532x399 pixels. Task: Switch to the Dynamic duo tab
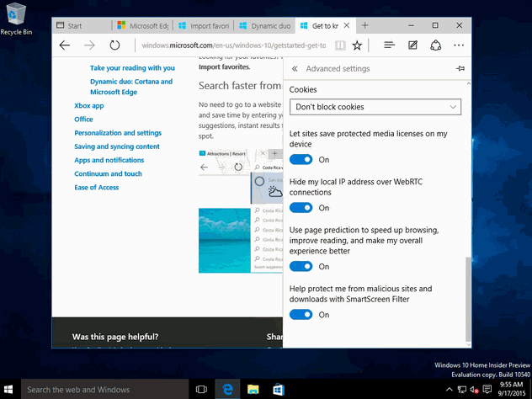click(x=265, y=26)
